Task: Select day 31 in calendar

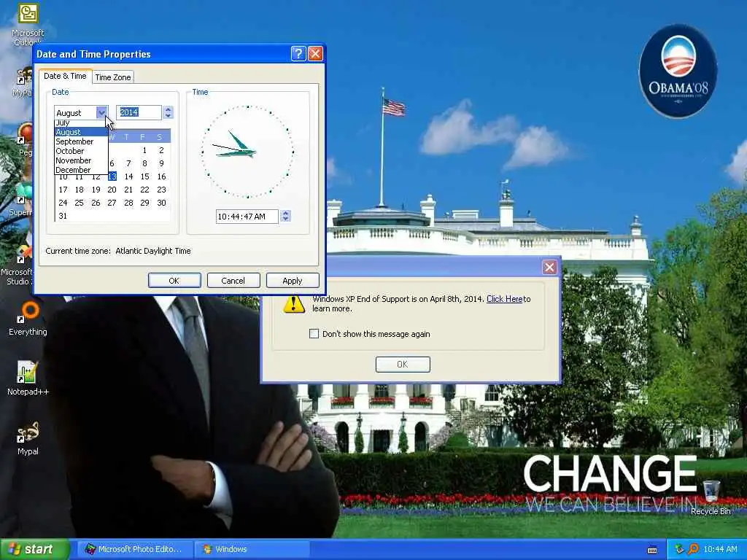Action: click(x=63, y=216)
